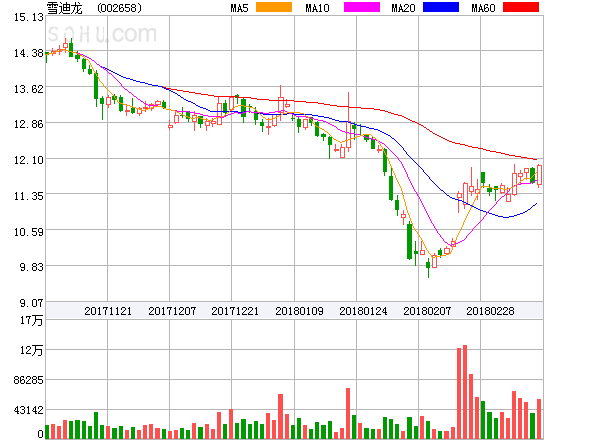Click the 20180124 date label
This screenshot has height=440, width=600.
click(x=363, y=311)
